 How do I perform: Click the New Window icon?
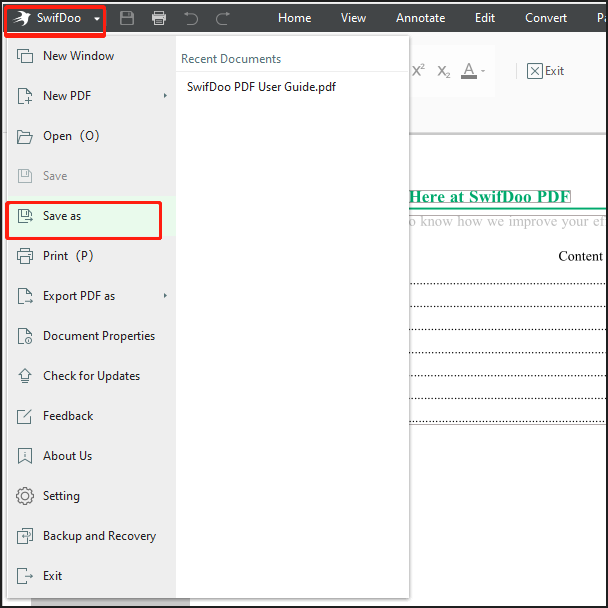click(25, 56)
